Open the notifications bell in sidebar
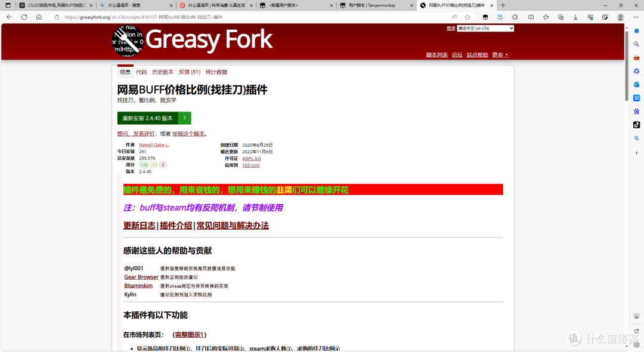The image size is (644, 352). 636,31
